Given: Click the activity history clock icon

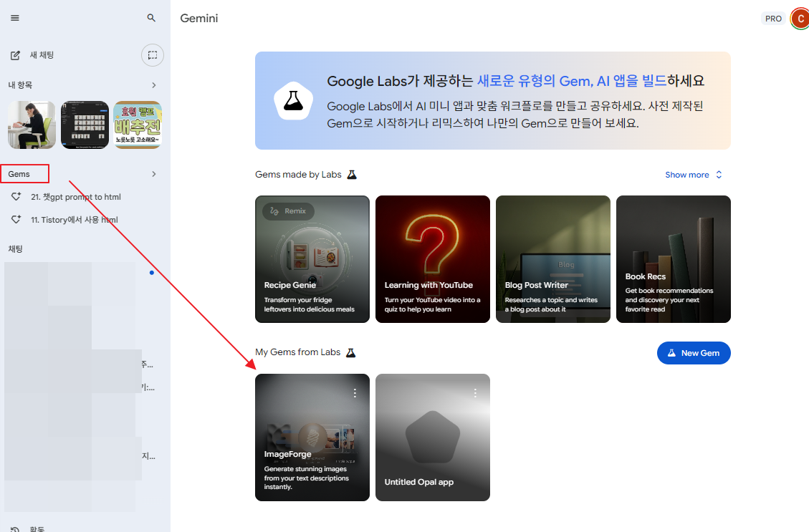Looking at the screenshot, I should [16, 529].
